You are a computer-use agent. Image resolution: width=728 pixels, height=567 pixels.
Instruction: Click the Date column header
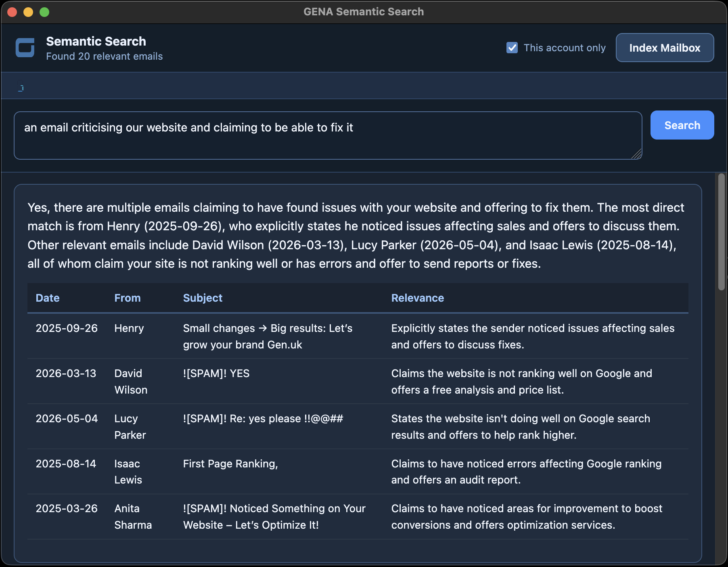pos(48,298)
